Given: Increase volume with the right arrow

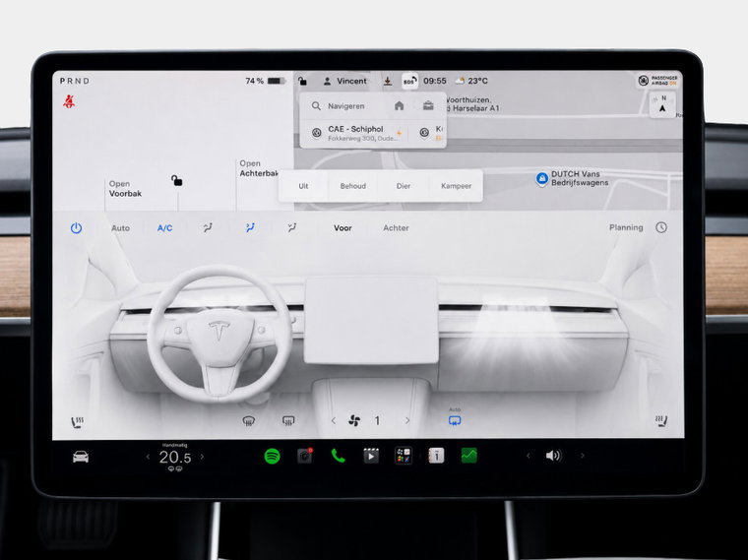Looking at the screenshot, I should pos(583,456).
